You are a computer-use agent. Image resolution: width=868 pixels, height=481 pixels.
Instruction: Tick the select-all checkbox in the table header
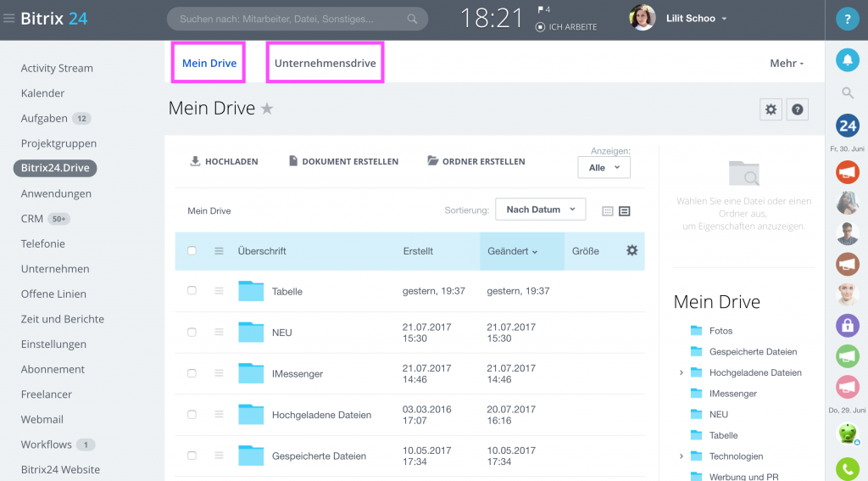pyautogui.click(x=192, y=250)
